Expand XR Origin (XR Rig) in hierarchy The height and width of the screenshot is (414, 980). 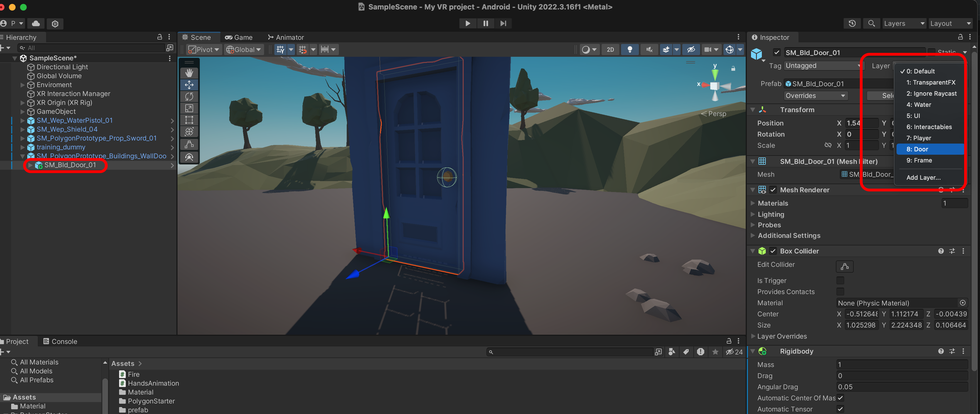click(23, 103)
